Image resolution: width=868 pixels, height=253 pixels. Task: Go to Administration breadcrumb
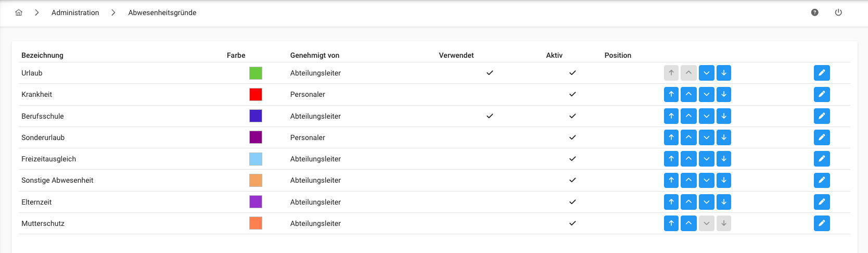[x=75, y=12]
